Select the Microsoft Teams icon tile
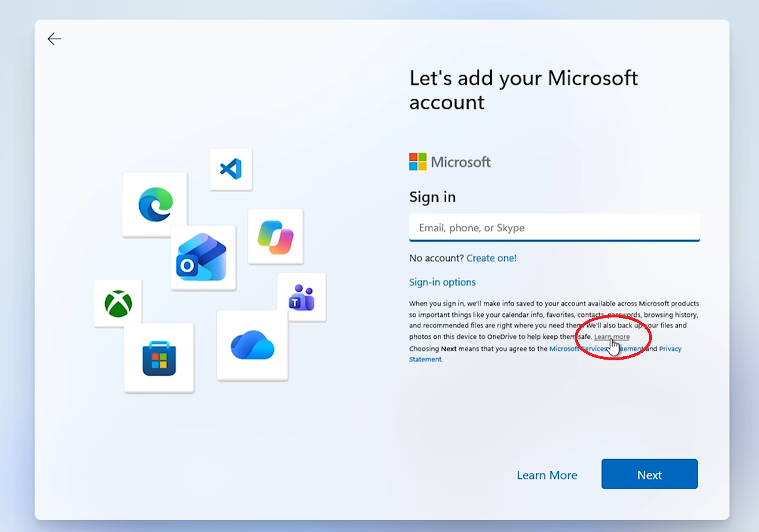 coord(301,297)
